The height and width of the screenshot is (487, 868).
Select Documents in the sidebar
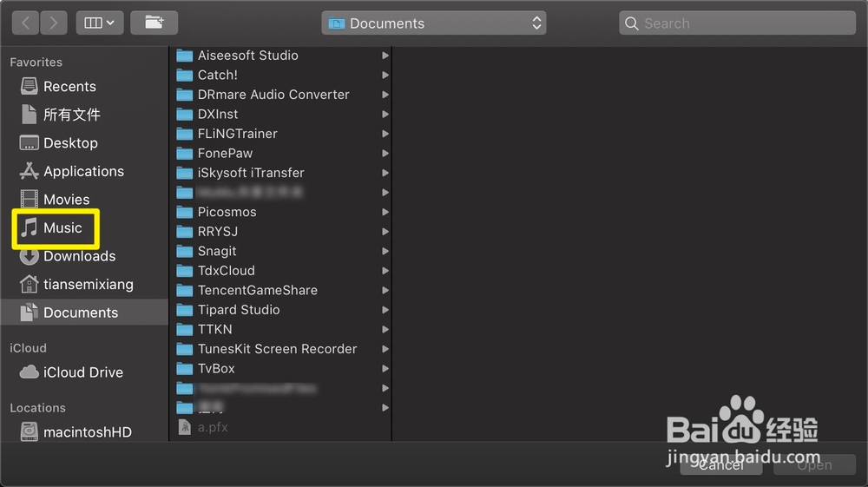pyautogui.click(x=83, y=313)
